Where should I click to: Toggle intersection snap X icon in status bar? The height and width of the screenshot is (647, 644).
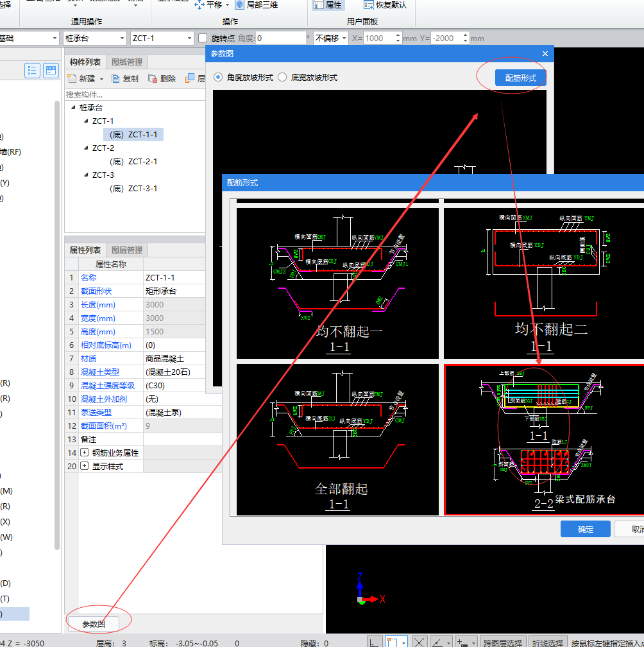[419, 642]
